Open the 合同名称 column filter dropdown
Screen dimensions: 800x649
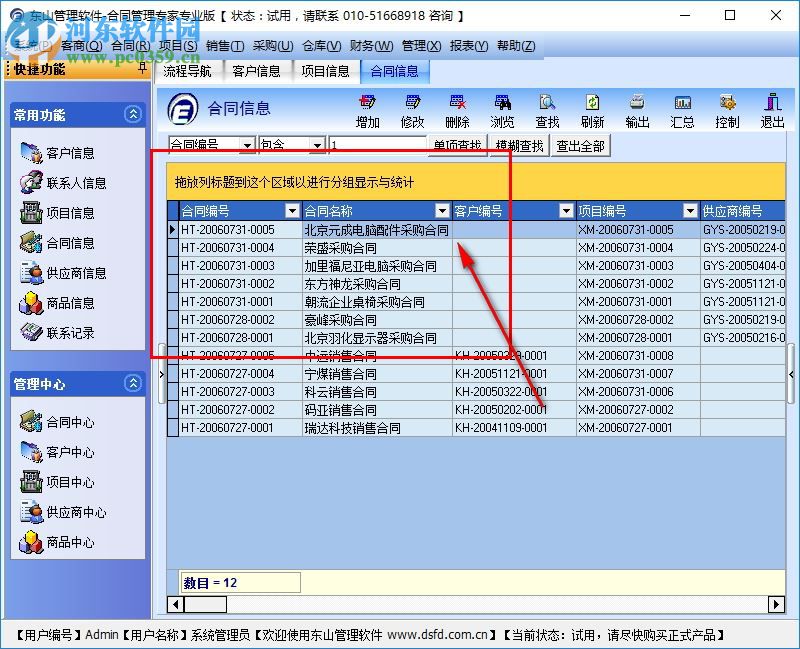[444, 211]
